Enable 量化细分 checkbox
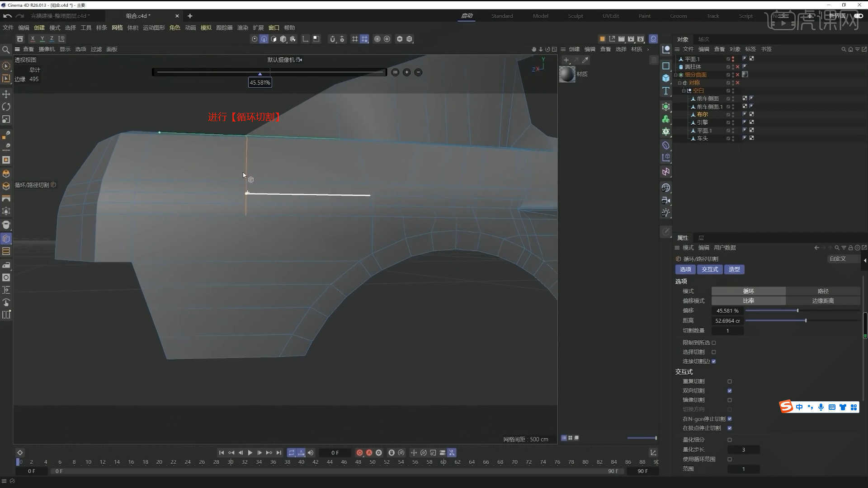This screenshot has width=868, height=488. point(730,440)
